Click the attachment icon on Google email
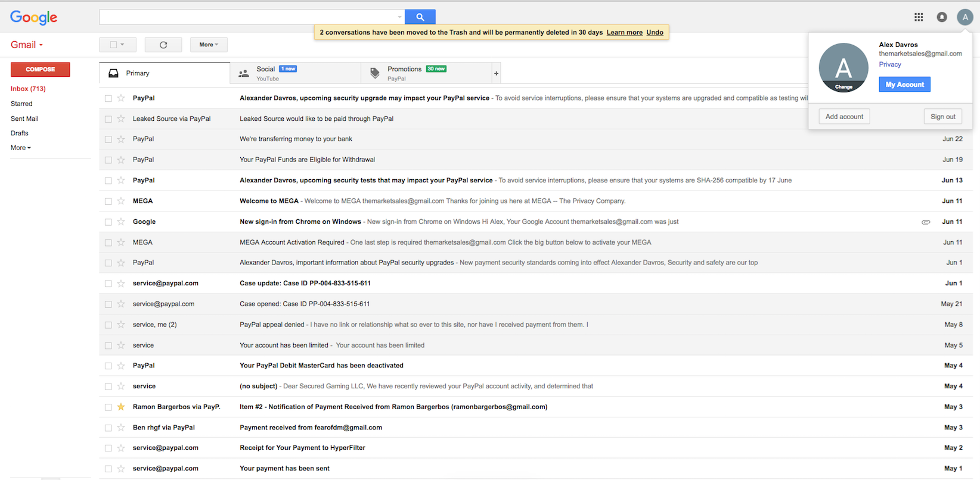 (926, 222)
